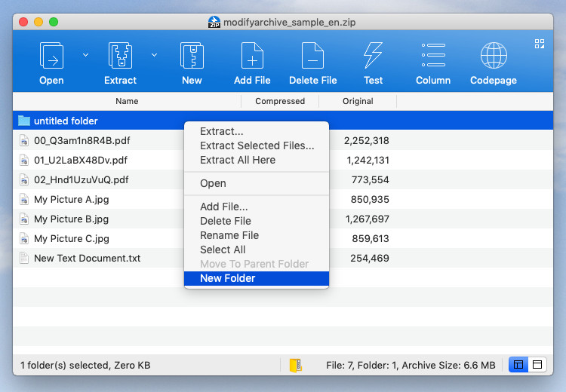The width and height of the screenshot is (566, 392).
Task: Click the New archive icon
Action: (x=192, y=57)
